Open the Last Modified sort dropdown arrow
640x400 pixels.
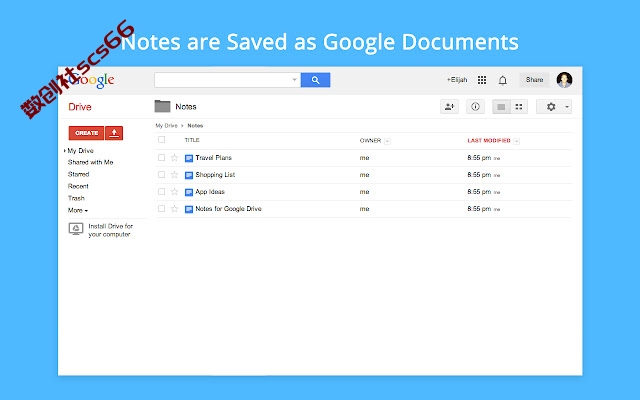tap(516, 141)
